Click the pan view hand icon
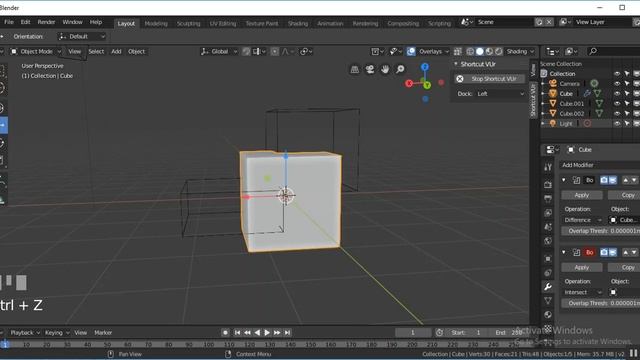 385,69
